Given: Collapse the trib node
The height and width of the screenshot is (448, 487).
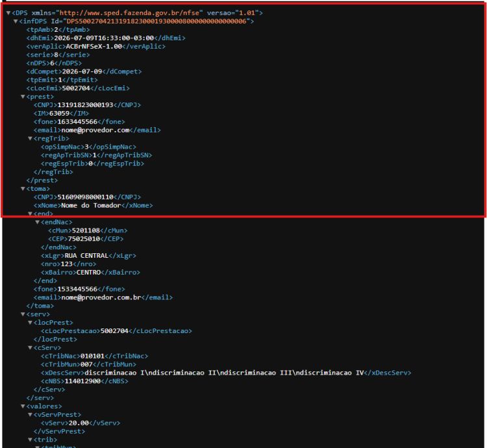Looking at the screenshot, I should [30, 440].
